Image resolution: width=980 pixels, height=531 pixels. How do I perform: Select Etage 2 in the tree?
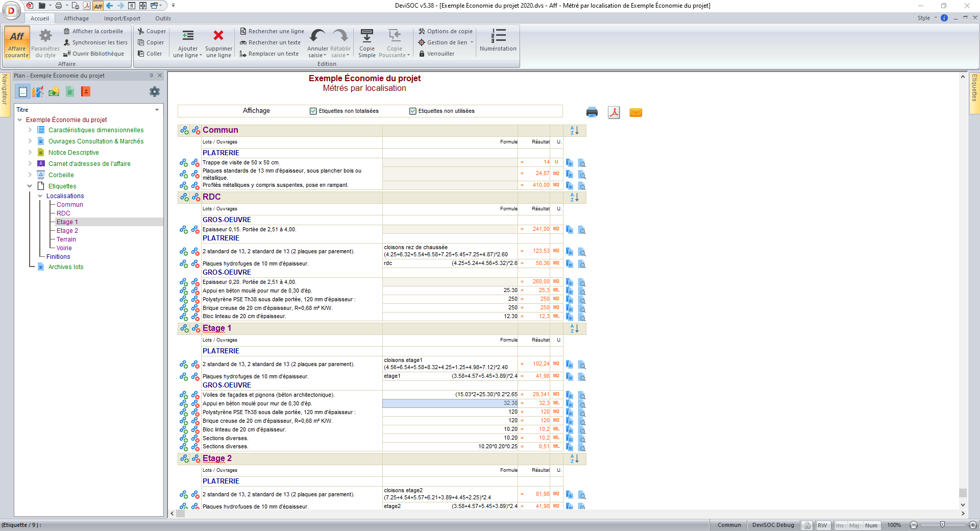coord(67,231)
